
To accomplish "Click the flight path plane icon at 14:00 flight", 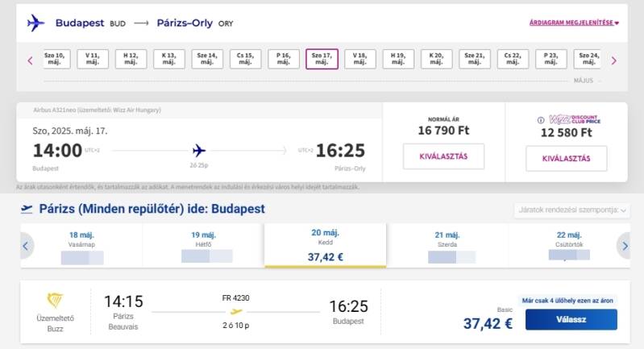I will (x=199, y=150).
